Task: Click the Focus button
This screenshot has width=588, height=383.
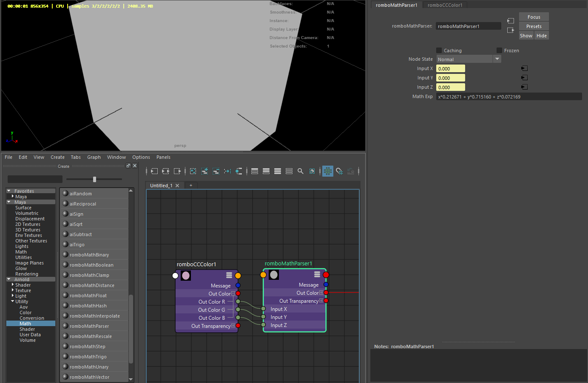Action: pos(534,17)
